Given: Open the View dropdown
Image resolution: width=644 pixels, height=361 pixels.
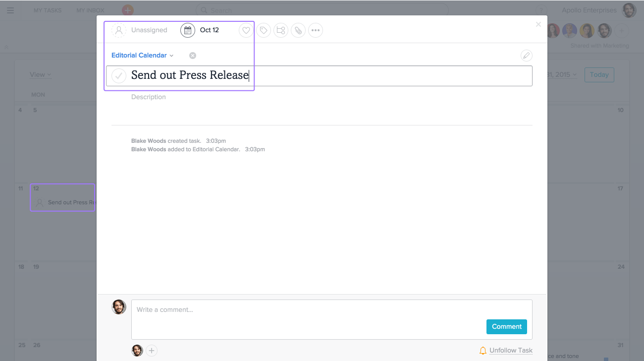Looking at the screenshot, I should tap(40, 75).
